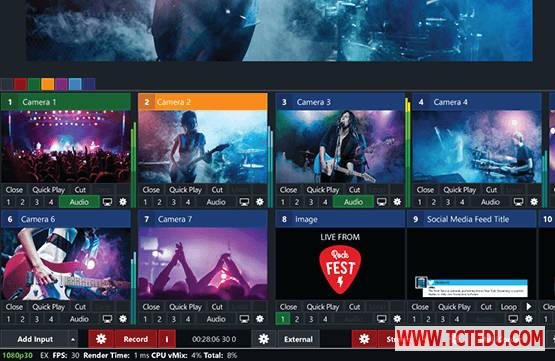This screenshot has height=361, width=555.
Task: Click monitor icon on Camera 7 input
Action: pos(244,319)
